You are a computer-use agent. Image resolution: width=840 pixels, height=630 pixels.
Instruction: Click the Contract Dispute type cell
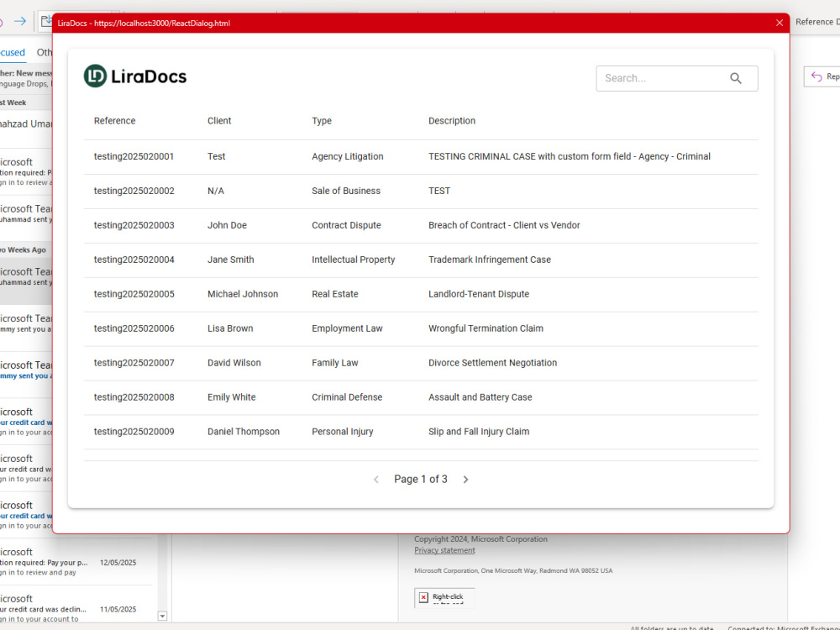coord(347,225)
